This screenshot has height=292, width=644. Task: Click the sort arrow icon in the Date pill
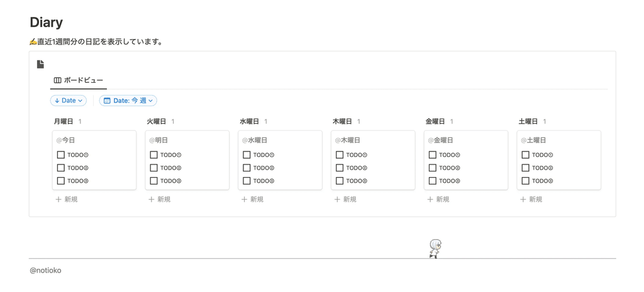click(57, 100)
